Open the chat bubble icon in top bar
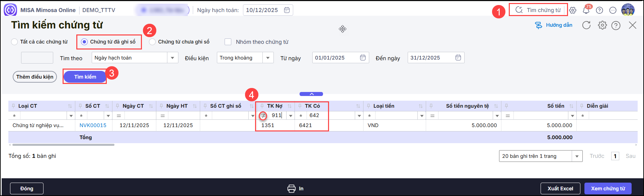The height and width of the screenshot is (196, 644). pyautogui.click(x=613, y=10)
